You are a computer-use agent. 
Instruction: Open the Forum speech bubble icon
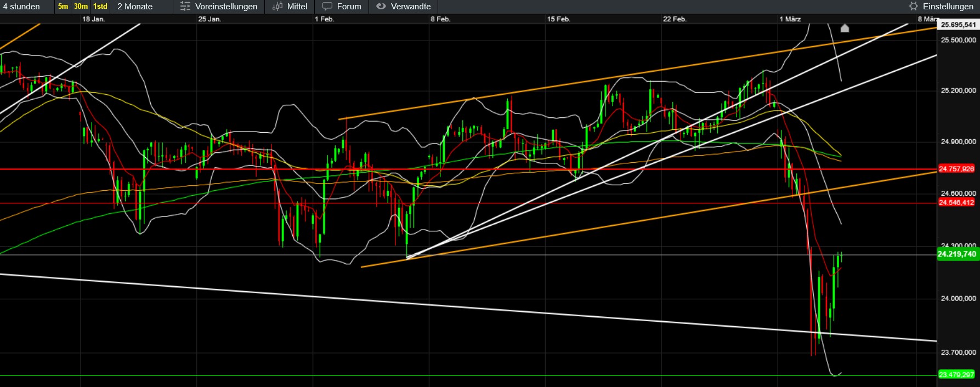(x=327, y=7)
